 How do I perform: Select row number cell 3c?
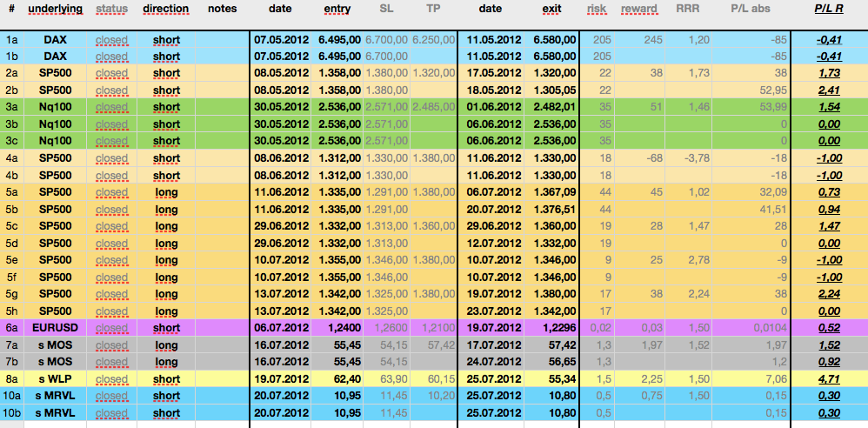[x=11, y=141]
